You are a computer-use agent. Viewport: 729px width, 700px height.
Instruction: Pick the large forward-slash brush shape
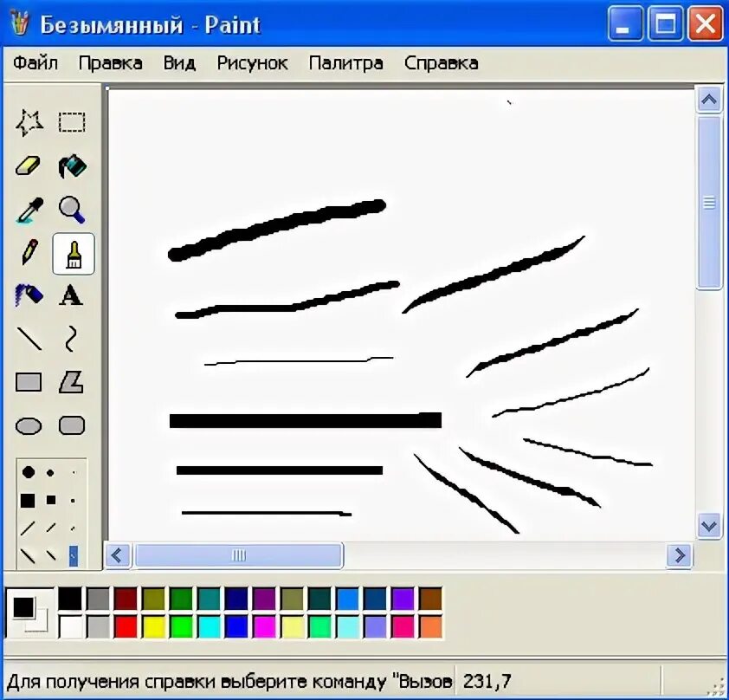pyautogui.click(x=28, y=528)
